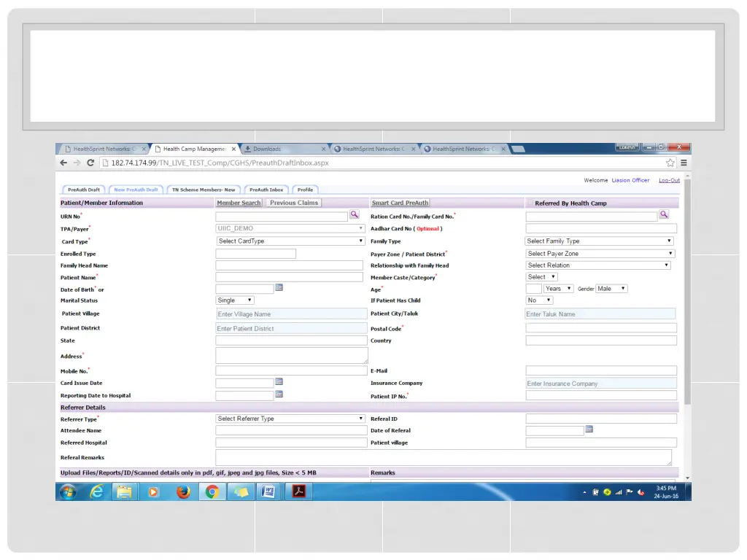Open the Card Issue Date calendar icon

pyautogui.click(x=279, y=382)
